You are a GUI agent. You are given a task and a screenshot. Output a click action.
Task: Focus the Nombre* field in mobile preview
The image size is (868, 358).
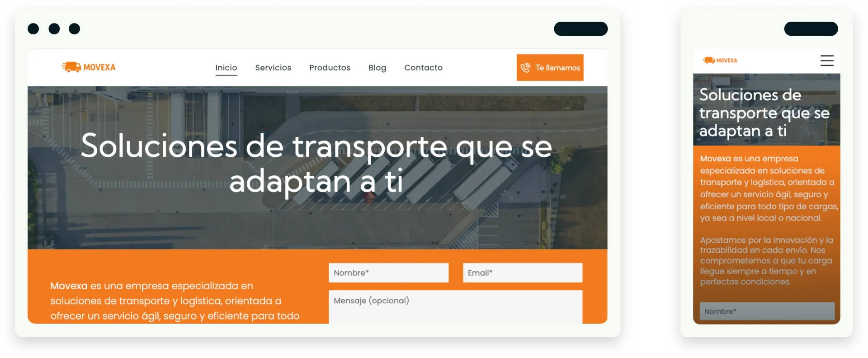pyautogui.click(x=767, y=311)
